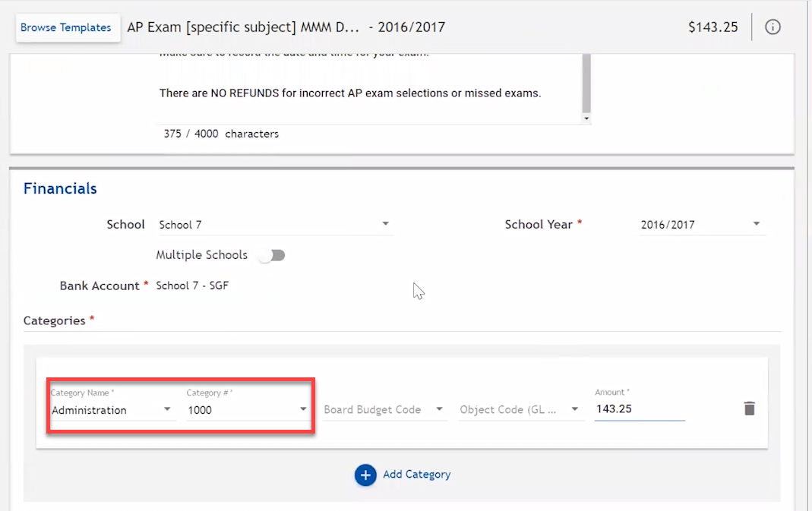Open the School dropdown showing School 7
Viewport: 812px width, 511px height.
click(275, 225)
